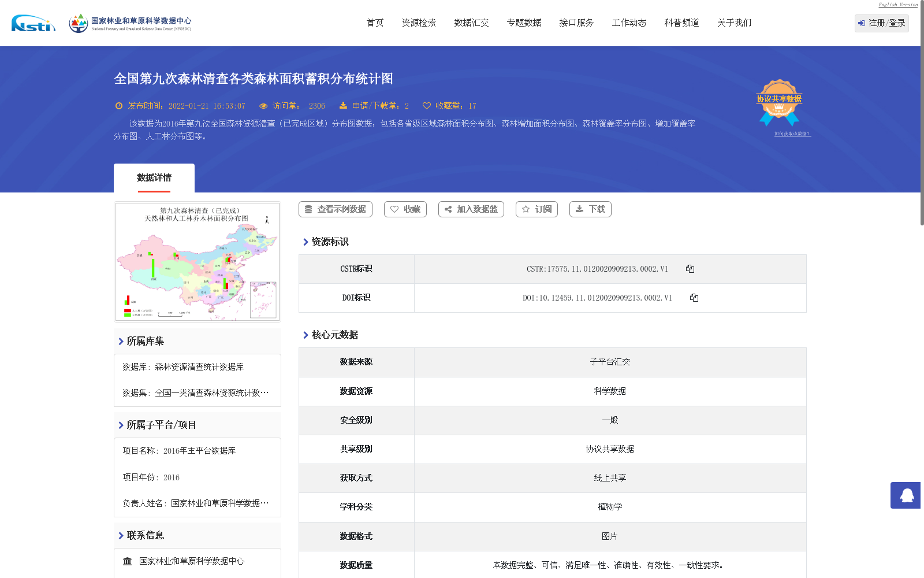This screenshot has height=578, width=924.
Task: Click the 注册/登录 button
Action: 881,23
